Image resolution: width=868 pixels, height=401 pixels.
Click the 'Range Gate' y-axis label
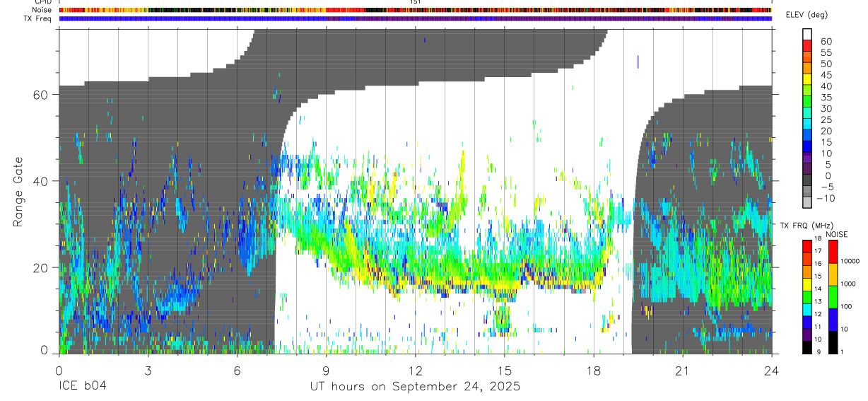click(18, 192)
